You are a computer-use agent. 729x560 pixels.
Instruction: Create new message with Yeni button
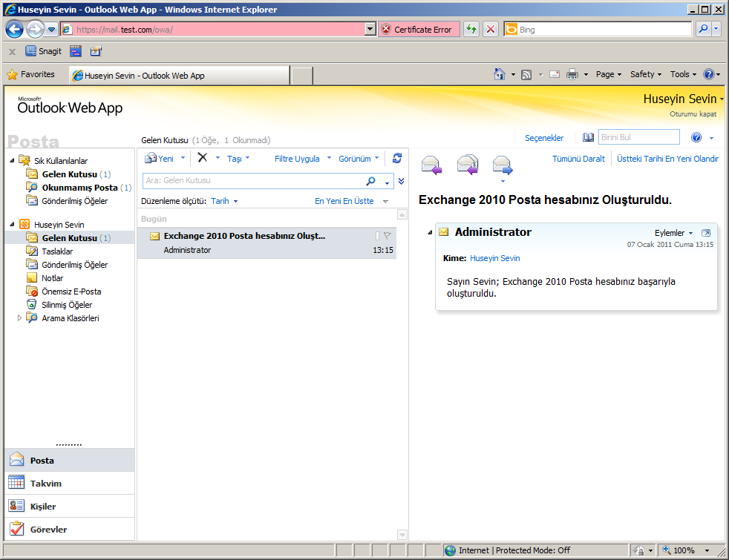(x=159, y=158)
